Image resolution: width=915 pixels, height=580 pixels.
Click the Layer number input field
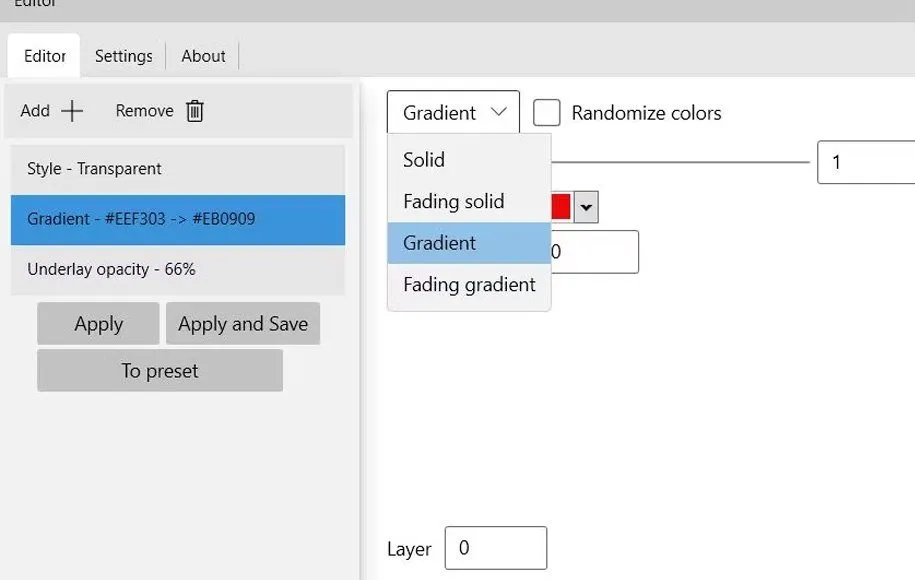point(496,548)
